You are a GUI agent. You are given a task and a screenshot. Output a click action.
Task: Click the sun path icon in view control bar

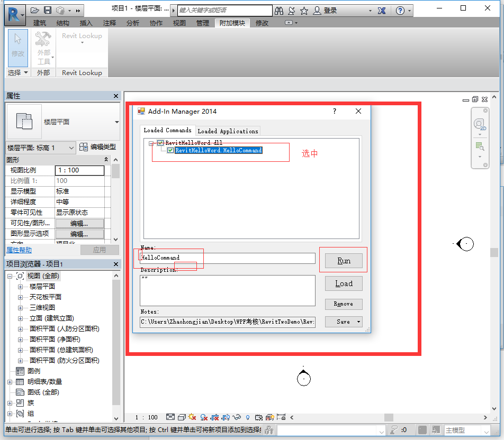click(192, 417)
